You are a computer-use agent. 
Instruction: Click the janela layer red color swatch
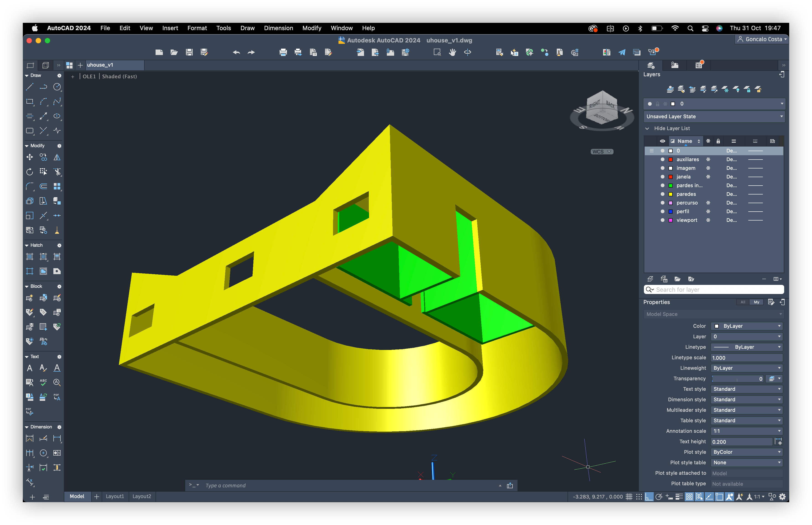click(x=671, y=177)
